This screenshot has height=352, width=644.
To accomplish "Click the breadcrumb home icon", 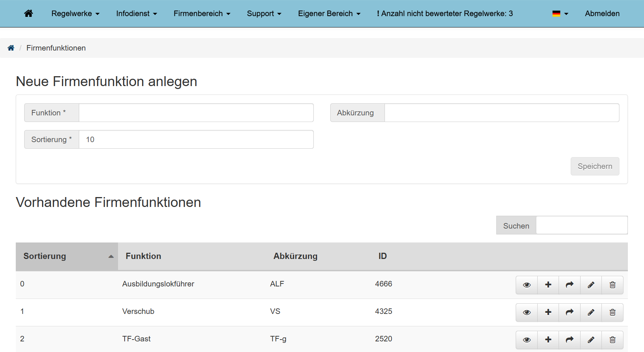I will coord(11,48).
